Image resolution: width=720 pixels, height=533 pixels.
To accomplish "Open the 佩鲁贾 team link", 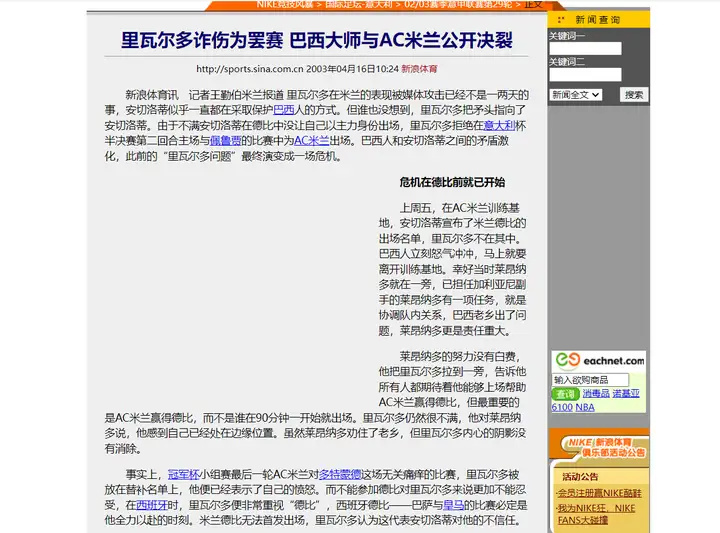I will pos(223,141).
